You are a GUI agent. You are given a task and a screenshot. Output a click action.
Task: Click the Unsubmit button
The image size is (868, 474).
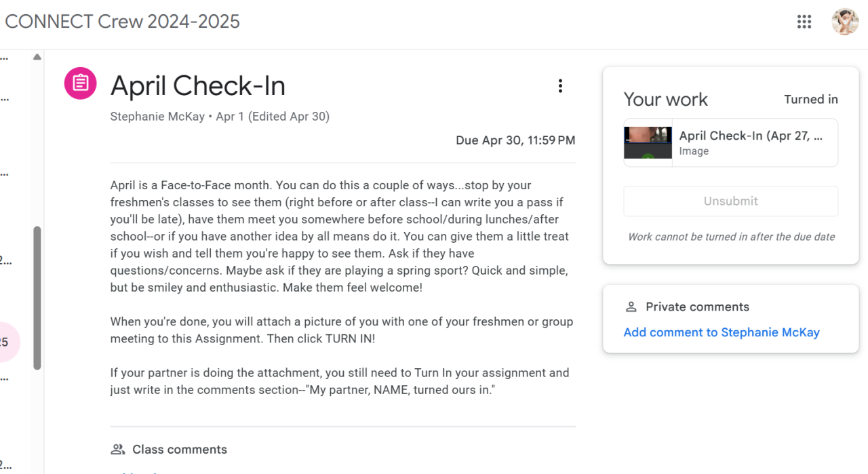730,201
